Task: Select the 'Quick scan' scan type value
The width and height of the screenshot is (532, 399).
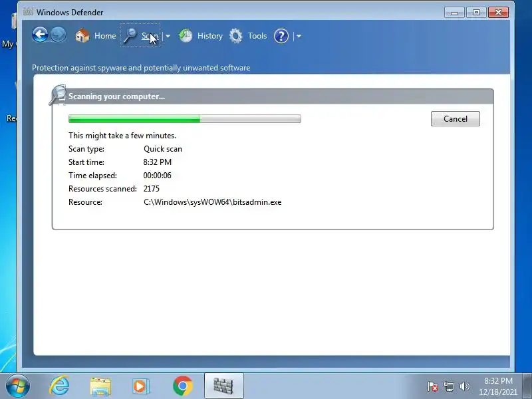Action: coord(163,149)
